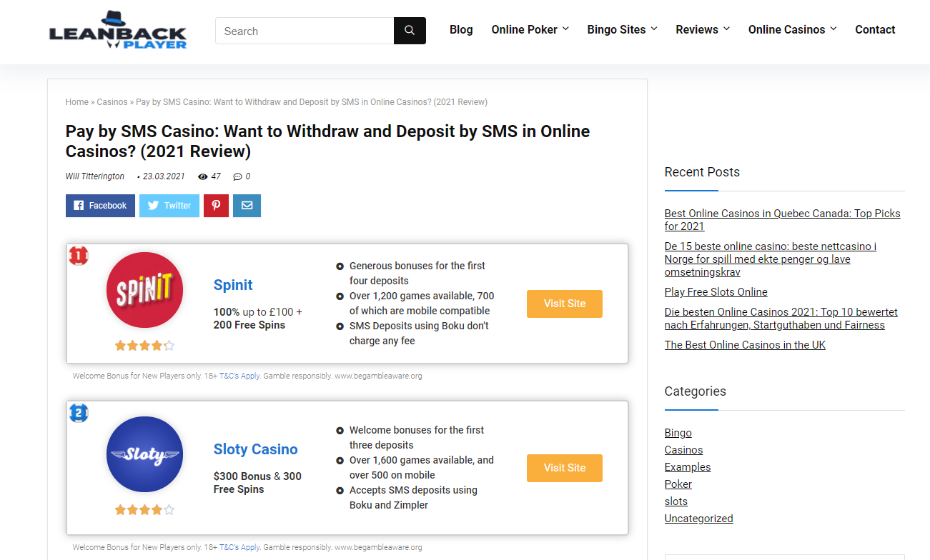Click the number 2 rank badge

tap(79, 413)
